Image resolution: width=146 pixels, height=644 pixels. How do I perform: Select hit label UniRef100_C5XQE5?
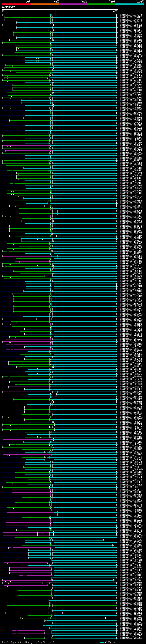tap(131, 45)
